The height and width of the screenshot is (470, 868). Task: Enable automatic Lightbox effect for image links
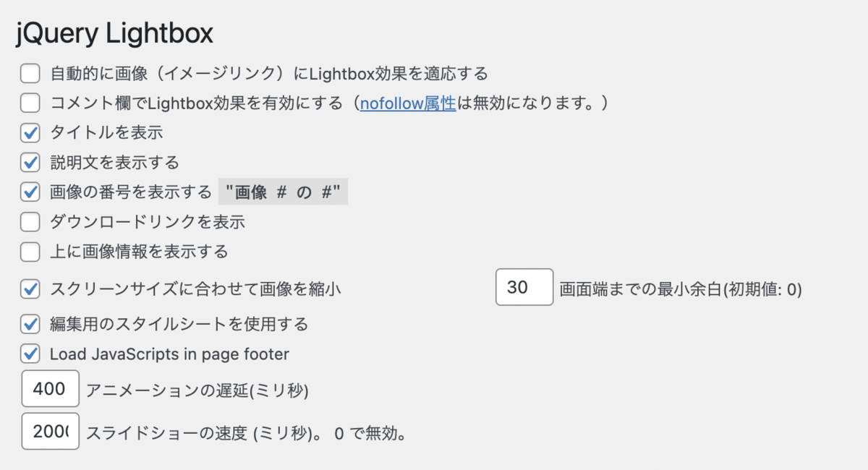click(x=30, y=73)
